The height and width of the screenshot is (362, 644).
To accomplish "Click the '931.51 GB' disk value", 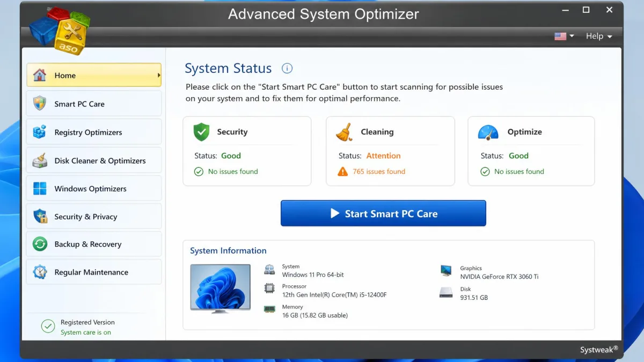I will click(x=474, y=298).
